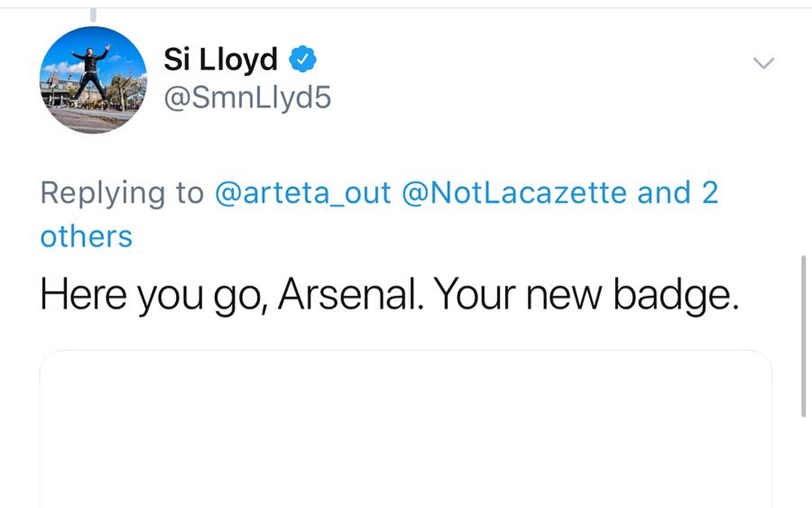The width and height of the screenshot is (812, 508).
Task: Expand the tweet options chevron
Action: tap(763, 63)
